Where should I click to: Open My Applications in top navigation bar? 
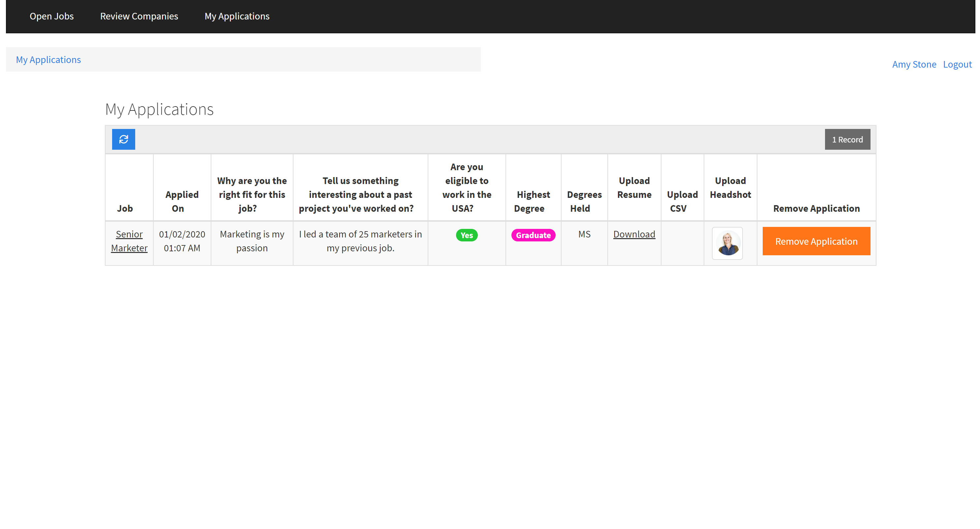point(237,16)
